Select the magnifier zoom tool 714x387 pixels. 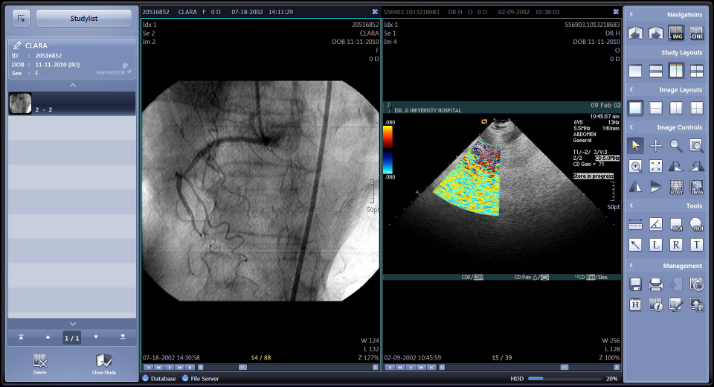point(676,146)
